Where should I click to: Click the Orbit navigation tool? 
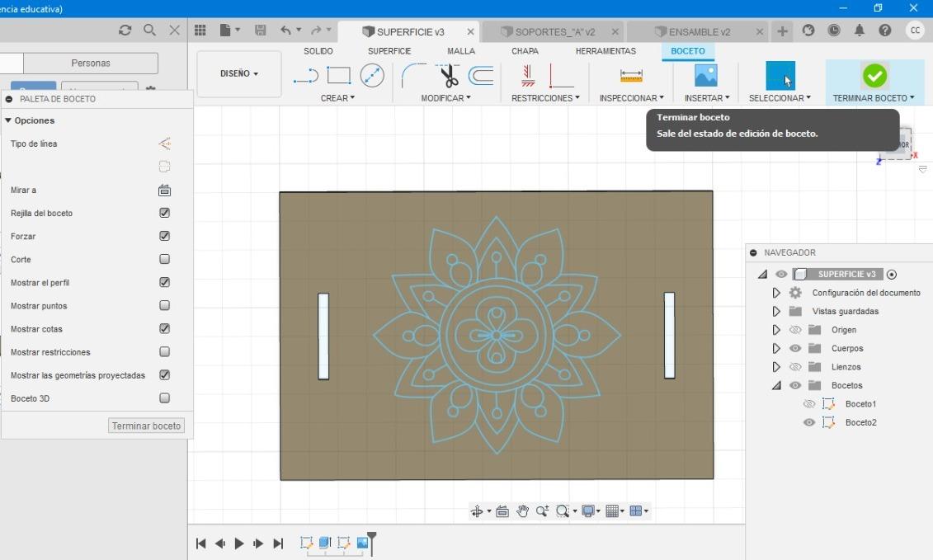(x=477, y=511)
